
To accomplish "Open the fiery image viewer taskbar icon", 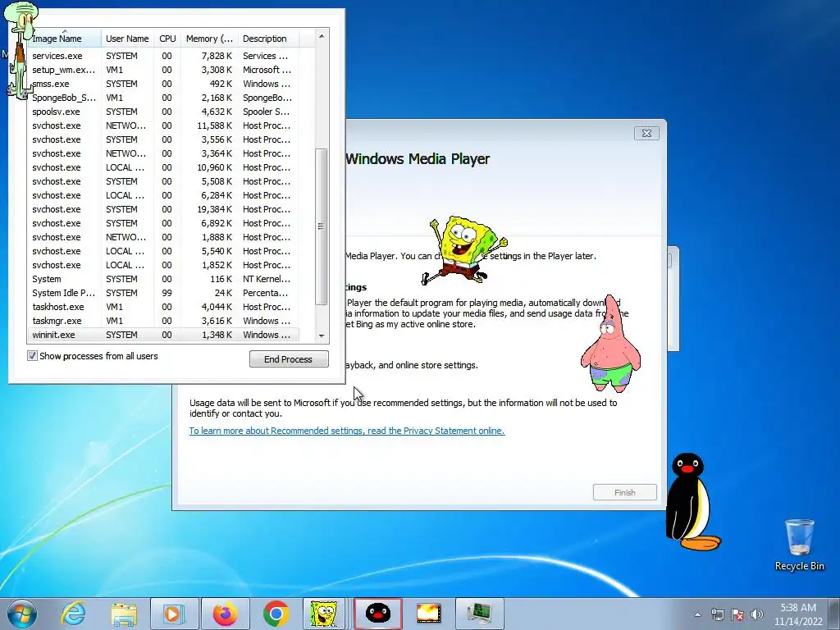I will click(428, 614).
